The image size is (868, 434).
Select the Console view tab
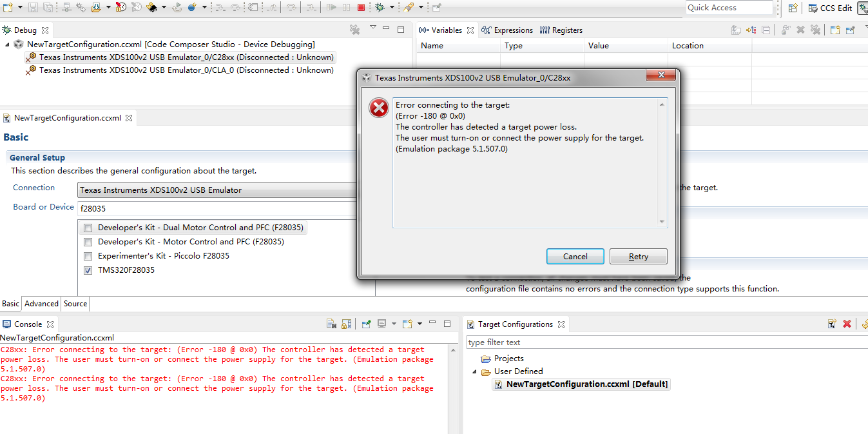point(28,324)
